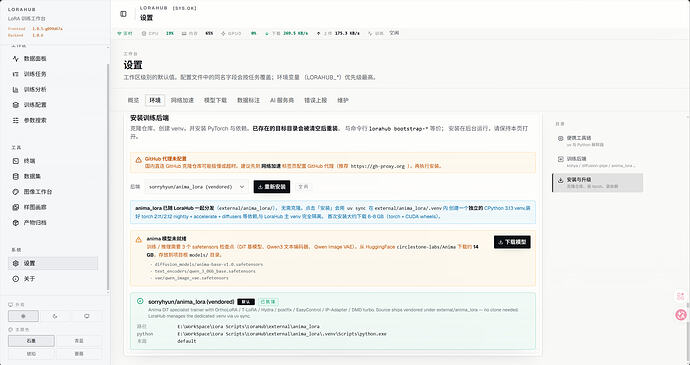Image resolution: width=690 pixels, height=365 pixels.
Task: Click the 默认 badge on anima_lora card
Action: click(x=246, y=302)
